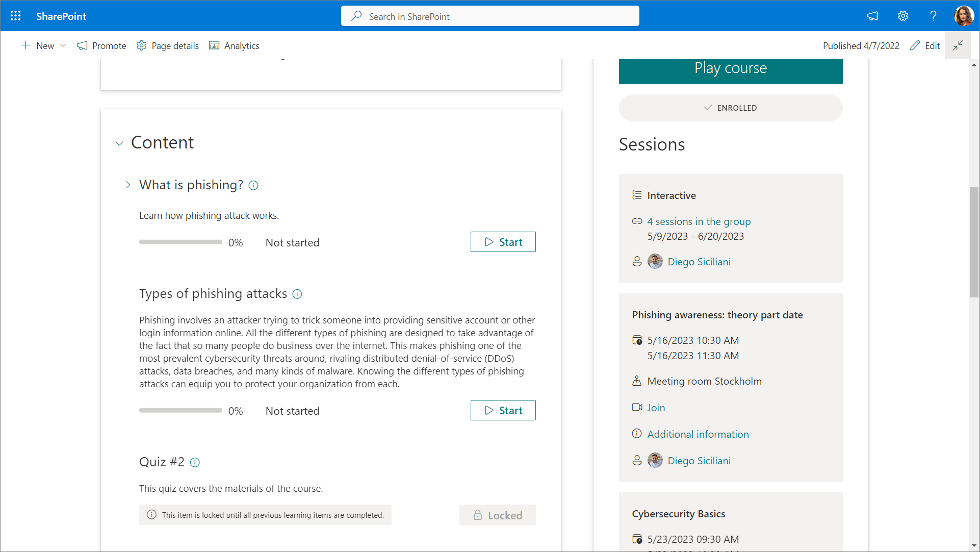
Task: Click the What is phishing progress bar
Action: [x=180, y=242]
